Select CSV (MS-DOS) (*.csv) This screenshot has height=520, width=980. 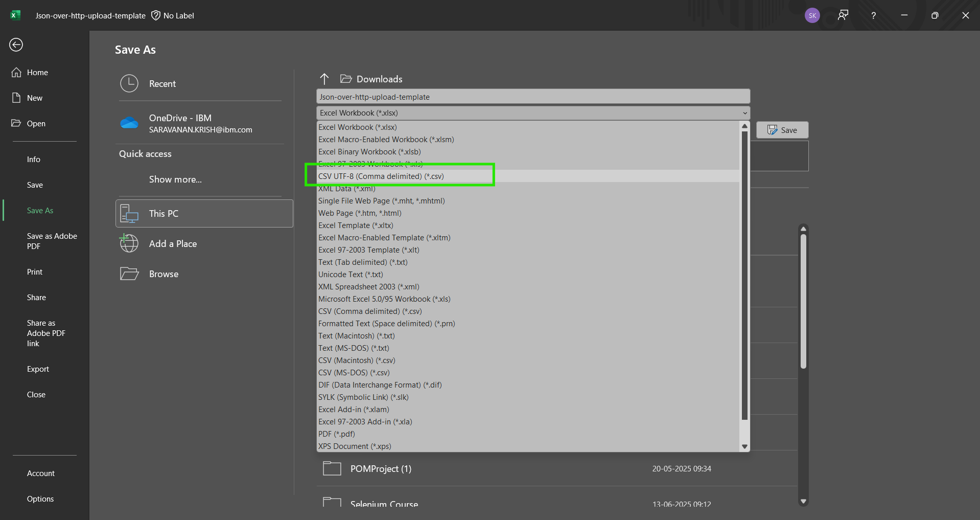point(528,372)
